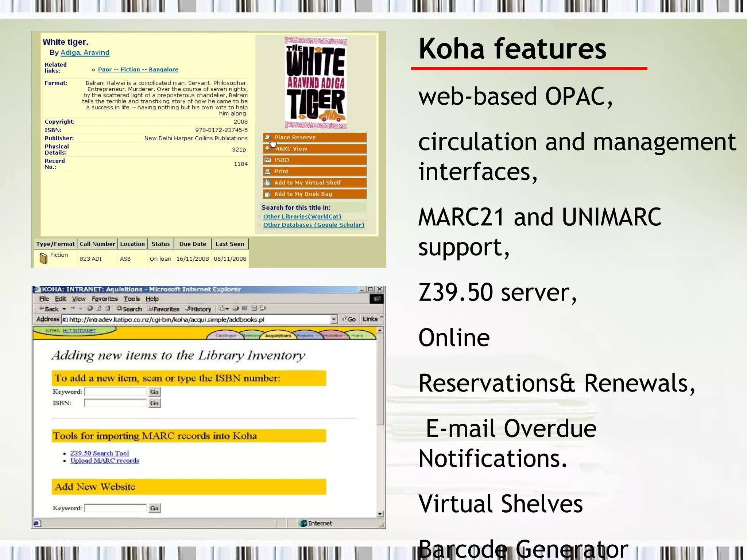Screen dimensions: 747x560
Task: Click the IE Messenger toolbar icon
Action: [x=262, y=308]
